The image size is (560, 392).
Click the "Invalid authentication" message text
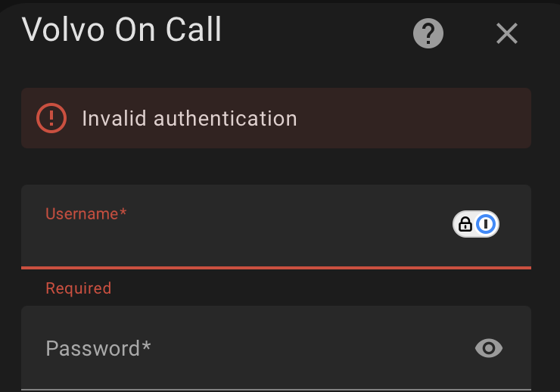tap(189, 119)
